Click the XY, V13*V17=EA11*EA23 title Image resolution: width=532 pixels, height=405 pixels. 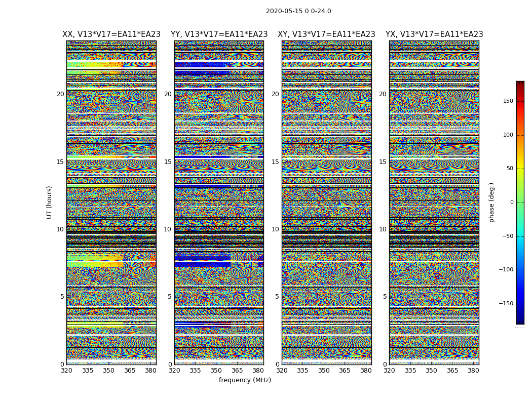(x=326, y=34)
